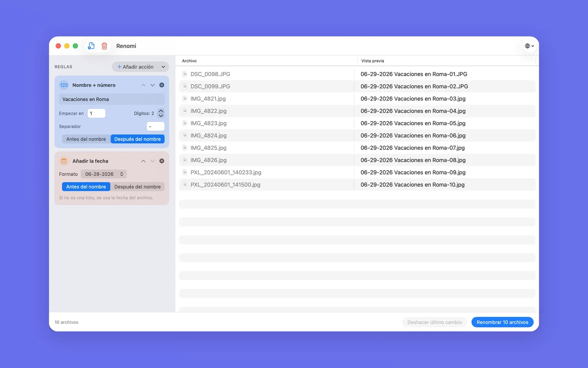Click Renombrar 10 archivos button
Screen dimensions: 588x368
tap(502, 322)
